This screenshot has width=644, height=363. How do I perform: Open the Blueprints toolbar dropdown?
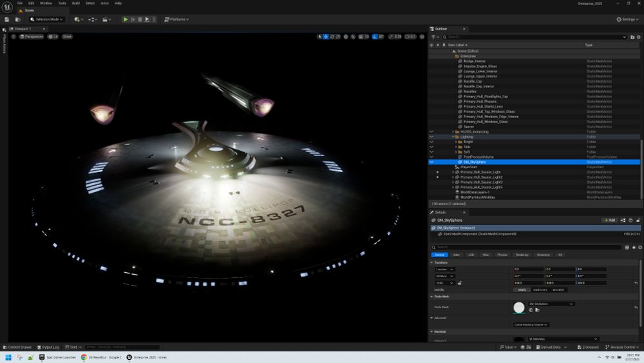pos(92,19)
